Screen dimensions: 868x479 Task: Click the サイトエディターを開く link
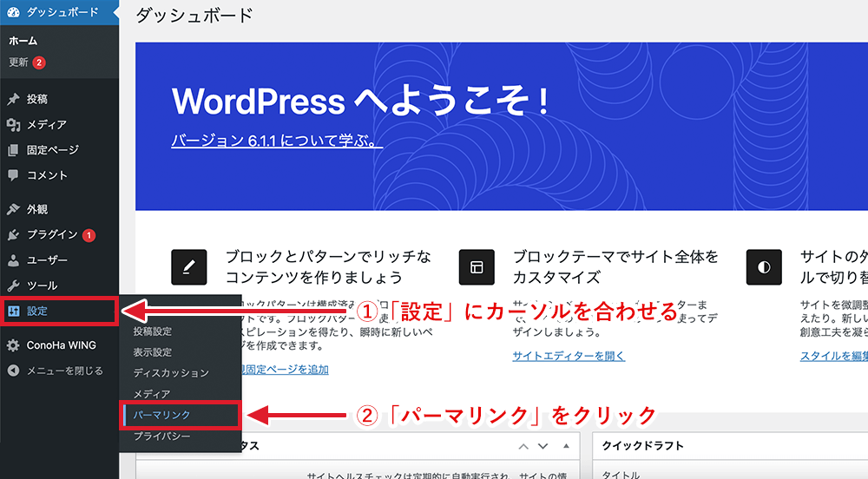(569, 356)
